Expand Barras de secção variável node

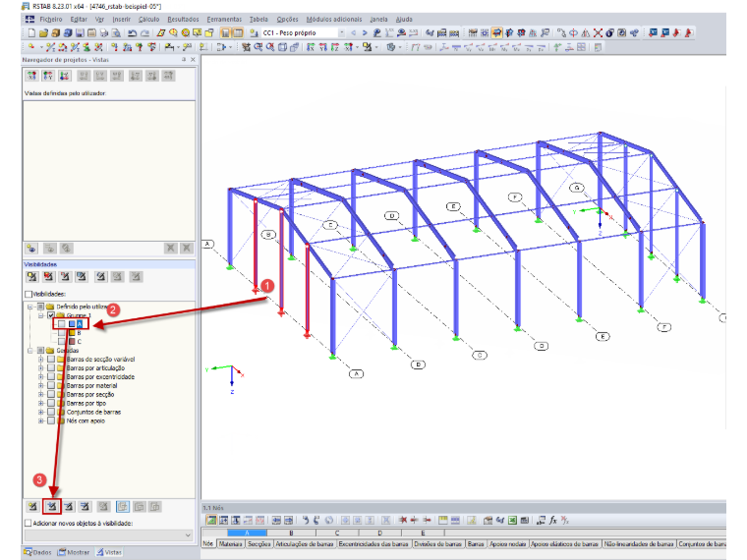point(41,359)
